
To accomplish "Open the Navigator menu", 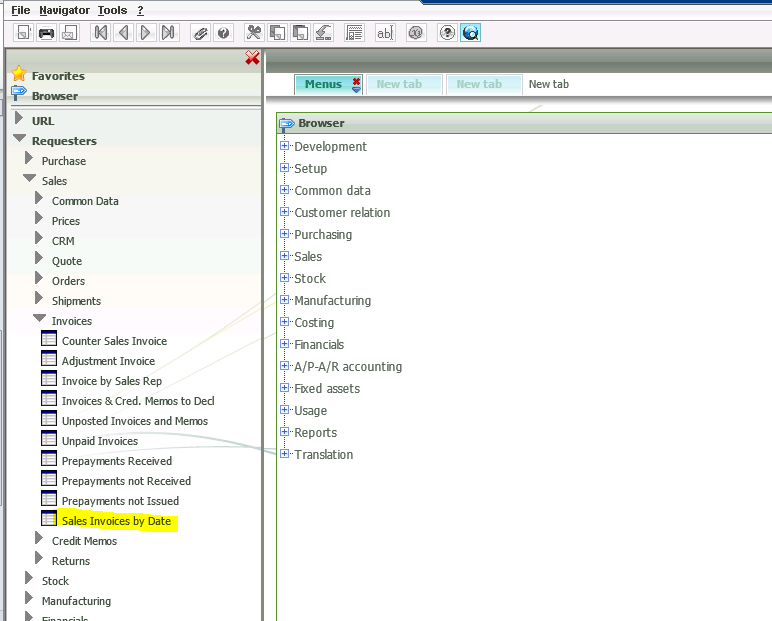I will coord(64,9).
